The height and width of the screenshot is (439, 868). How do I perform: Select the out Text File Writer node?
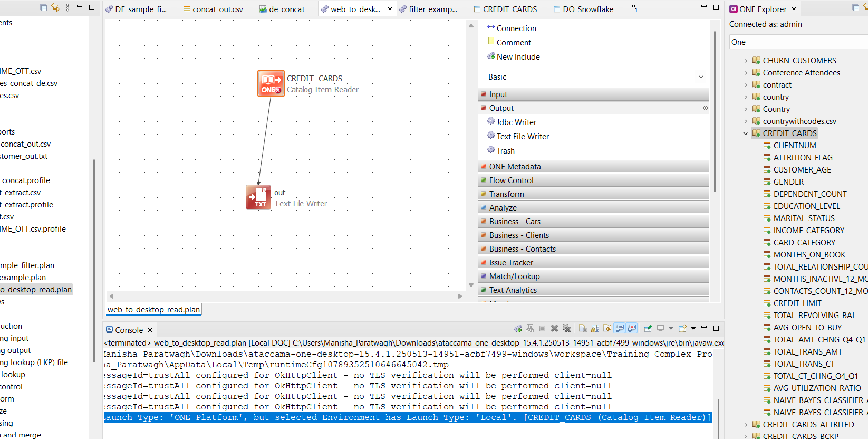[x=258, y=197]
